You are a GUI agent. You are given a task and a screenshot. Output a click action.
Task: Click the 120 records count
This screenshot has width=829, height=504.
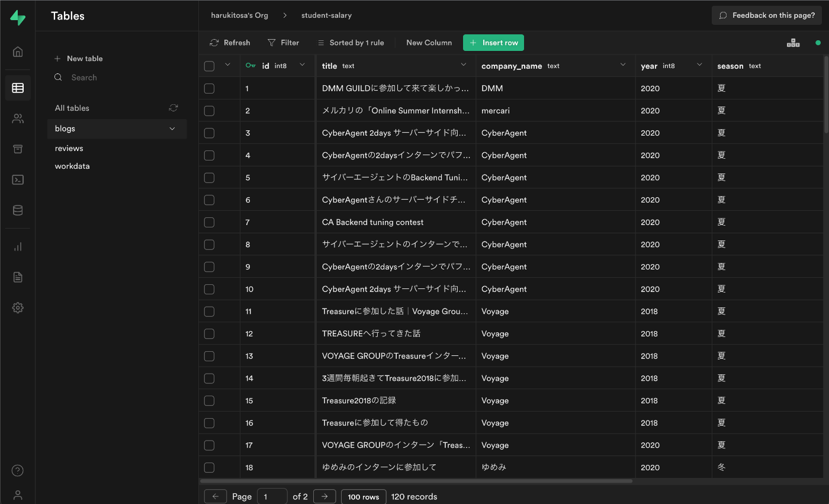[x=414, y=496]
